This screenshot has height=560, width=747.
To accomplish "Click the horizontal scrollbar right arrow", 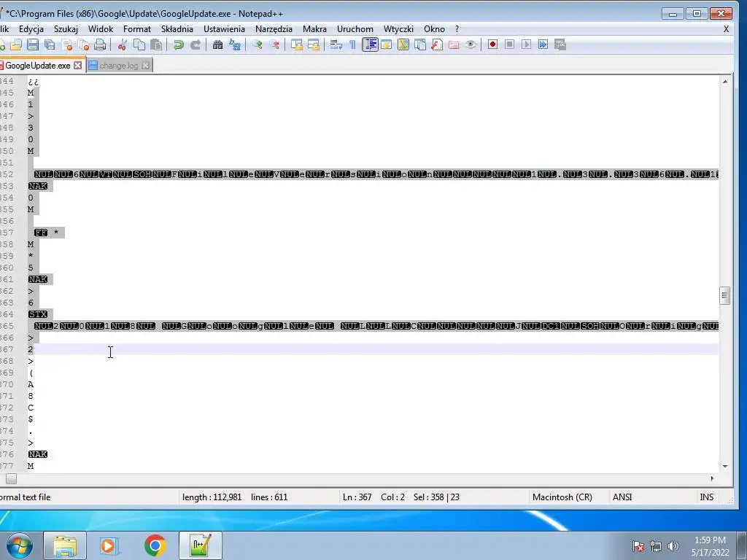I will [712, 478].
